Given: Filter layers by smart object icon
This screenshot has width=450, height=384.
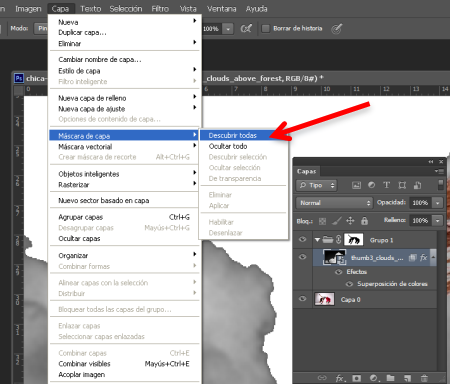Looking at the screenshot, I should click(x=417, y=185).
